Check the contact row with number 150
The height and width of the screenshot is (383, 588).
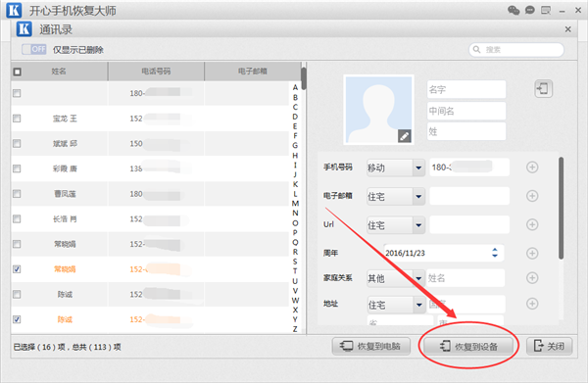pos(17,144)
